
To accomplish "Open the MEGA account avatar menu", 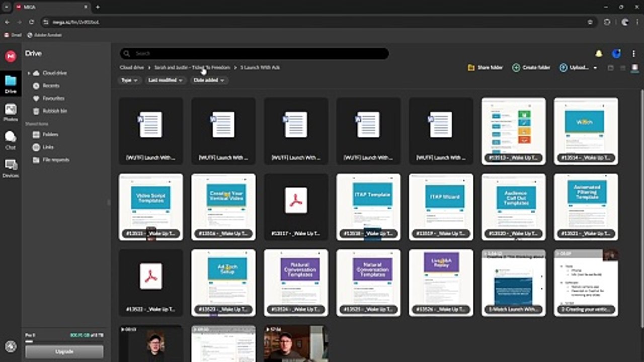I will point(616,53).
